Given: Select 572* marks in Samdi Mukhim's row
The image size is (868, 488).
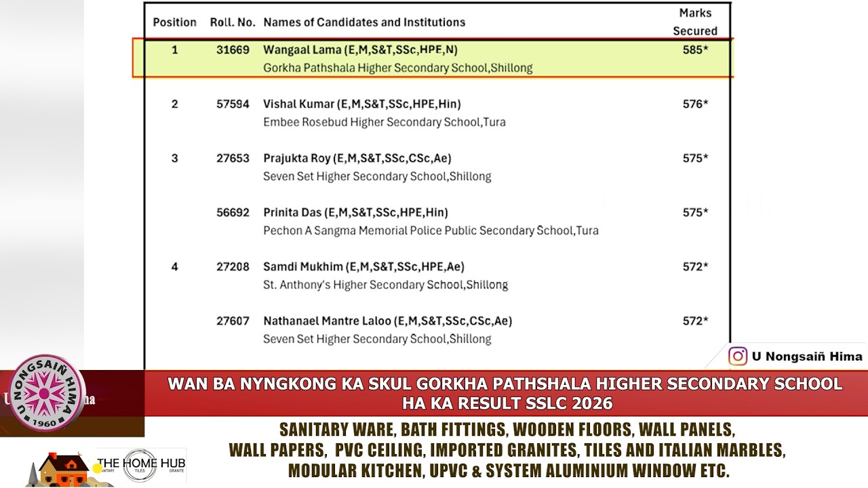Looking at the screenshot, I should 695,266.
